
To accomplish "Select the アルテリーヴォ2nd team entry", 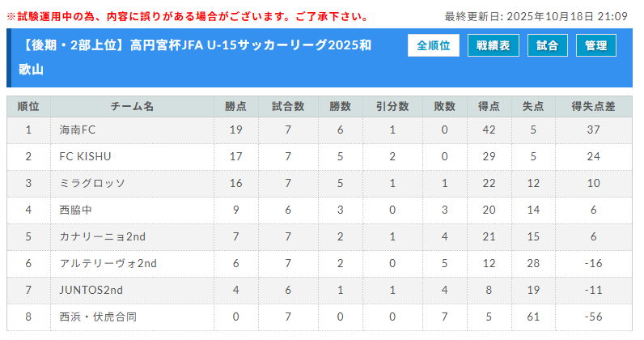I will (108, 263).
